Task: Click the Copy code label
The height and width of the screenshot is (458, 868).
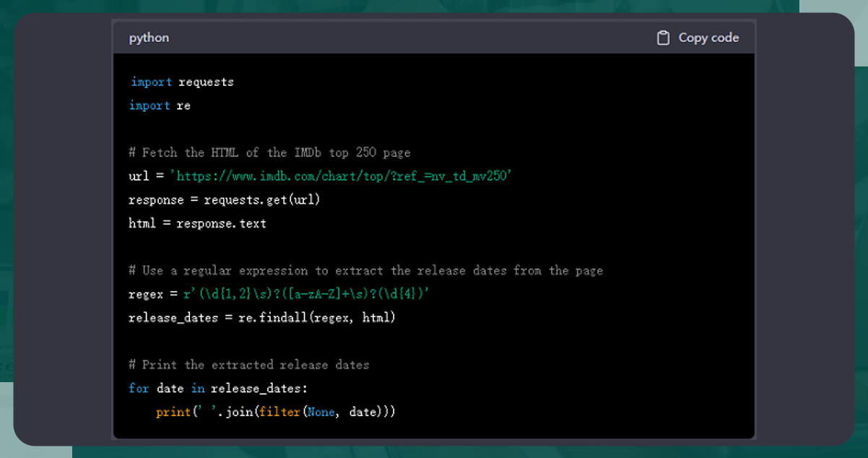Action: coord(708,38)
